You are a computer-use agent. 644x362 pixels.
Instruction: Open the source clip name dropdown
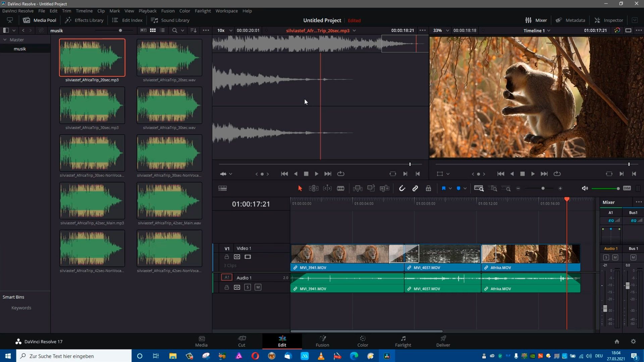[x=354, y=31]
